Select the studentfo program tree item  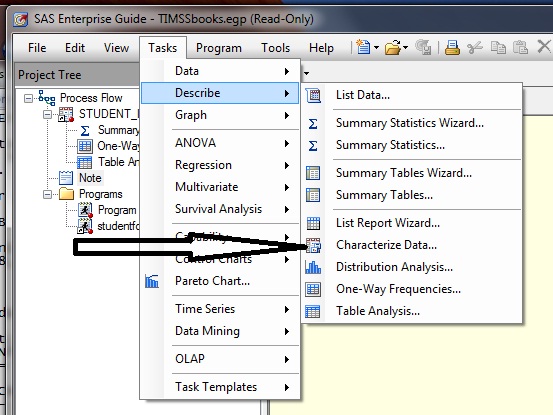tap(118, 226)
